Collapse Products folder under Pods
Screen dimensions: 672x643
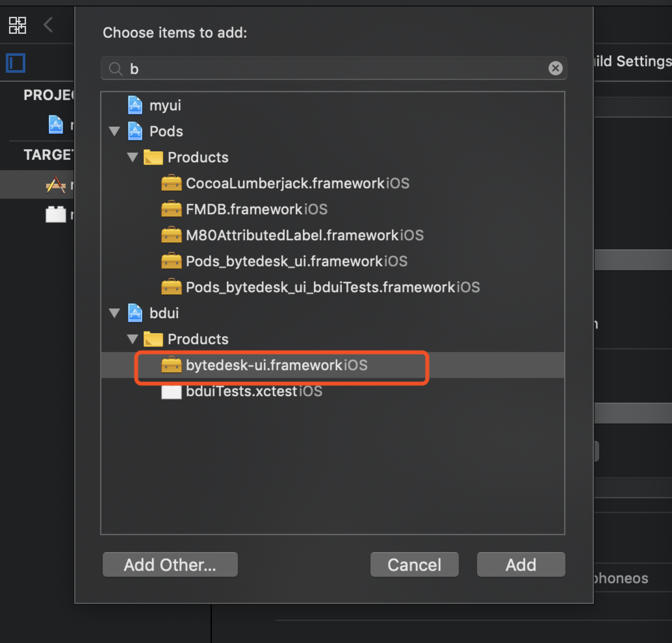click(x=132, y=157)
